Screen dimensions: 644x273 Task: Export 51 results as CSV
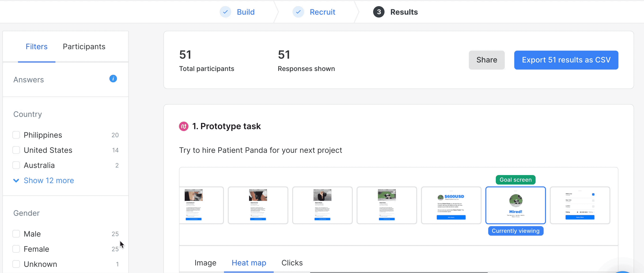coord(566,60)
